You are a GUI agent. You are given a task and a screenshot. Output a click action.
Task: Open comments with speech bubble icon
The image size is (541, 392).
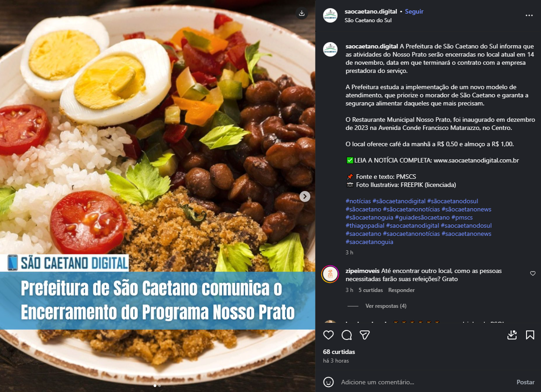pyautogui.click(x=347, y=335)
